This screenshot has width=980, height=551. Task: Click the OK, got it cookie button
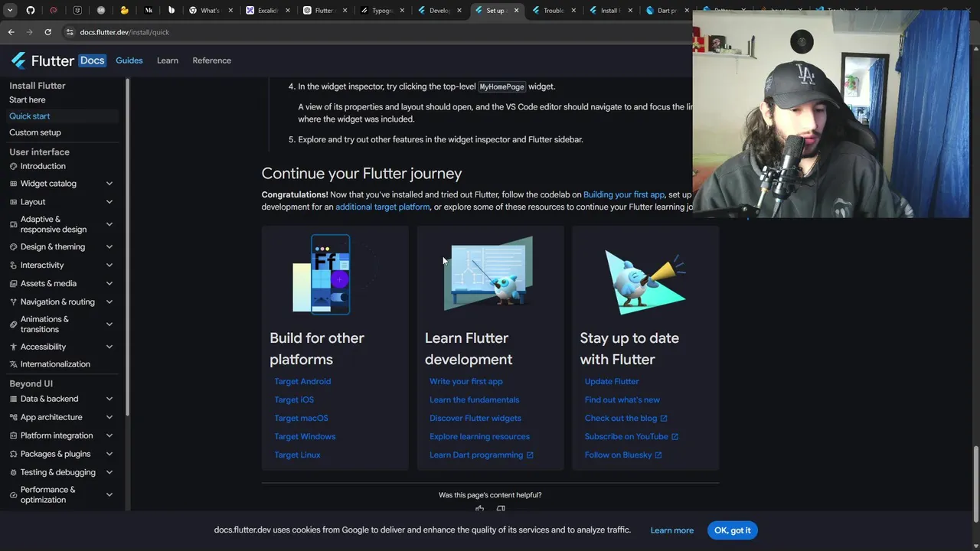point(733,530)
